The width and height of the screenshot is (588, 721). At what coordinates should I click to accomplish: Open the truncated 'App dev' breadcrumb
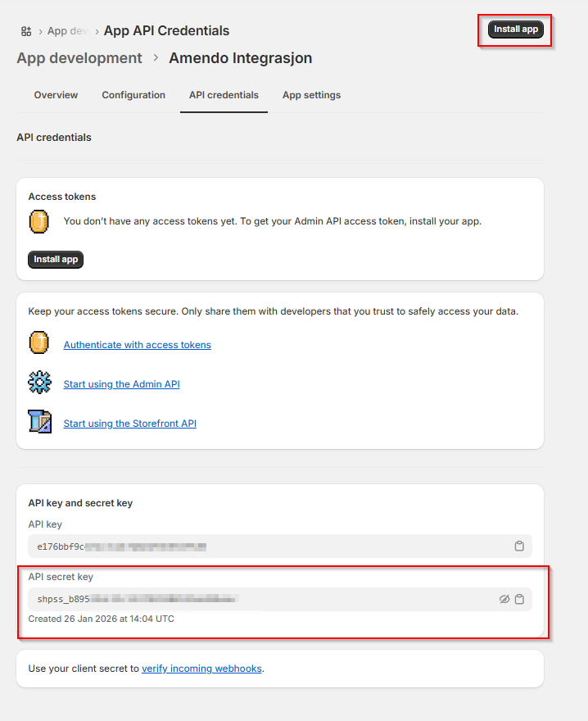[x=67, y=31]
